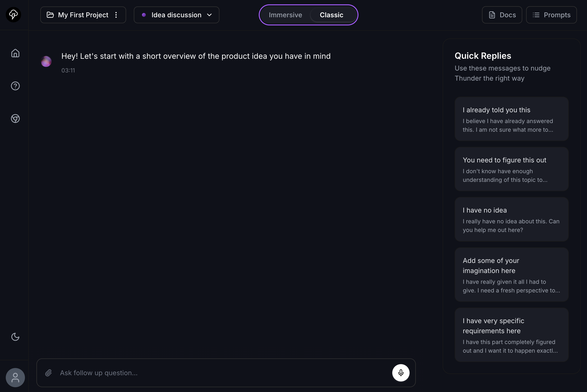Image resolution: width=587 pixels, height=392 pixels.
Task: Open project options three-dot menu
Action: 116,15
